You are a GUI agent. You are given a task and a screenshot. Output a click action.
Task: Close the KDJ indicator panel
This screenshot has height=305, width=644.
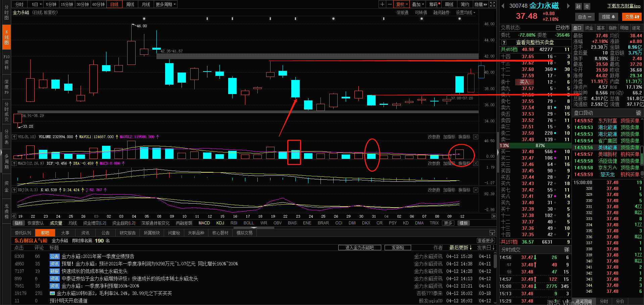(x=476, y=190)
